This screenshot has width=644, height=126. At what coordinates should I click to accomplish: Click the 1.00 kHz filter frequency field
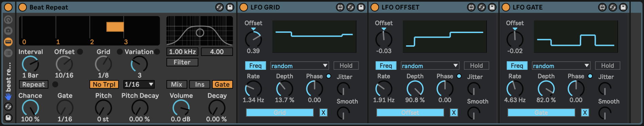coord(182,52)
